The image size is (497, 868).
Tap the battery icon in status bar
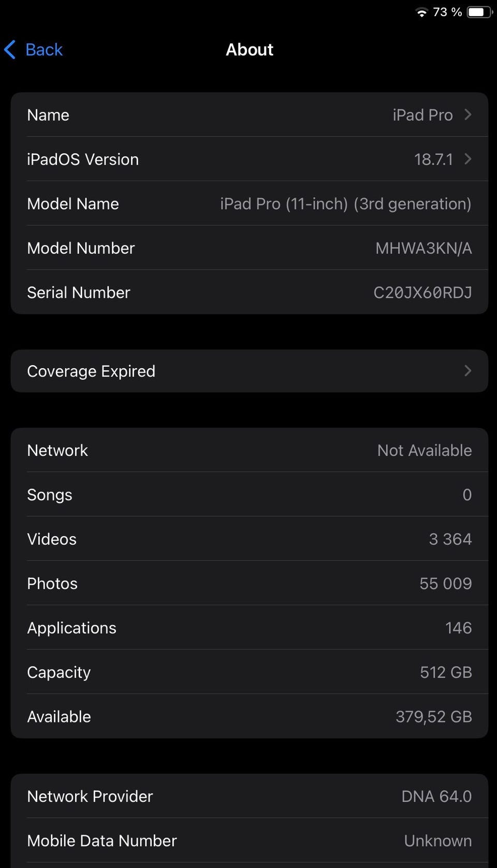click(479, 12)
